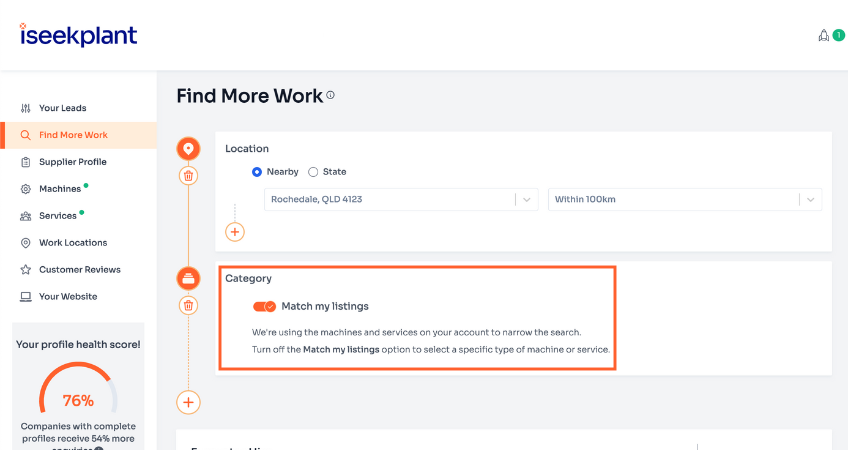Add a new filter with bottom plus icon

(188, 402)
